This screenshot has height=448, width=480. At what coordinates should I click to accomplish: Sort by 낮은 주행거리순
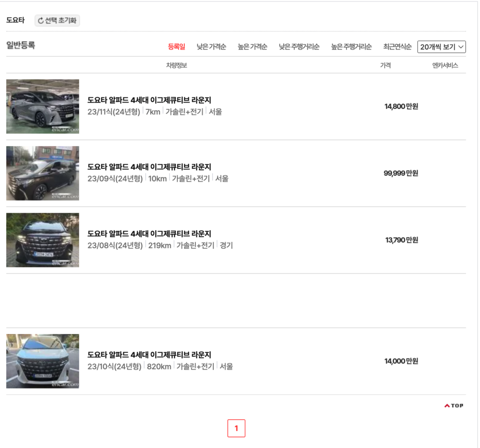click(x=299, y=46)
